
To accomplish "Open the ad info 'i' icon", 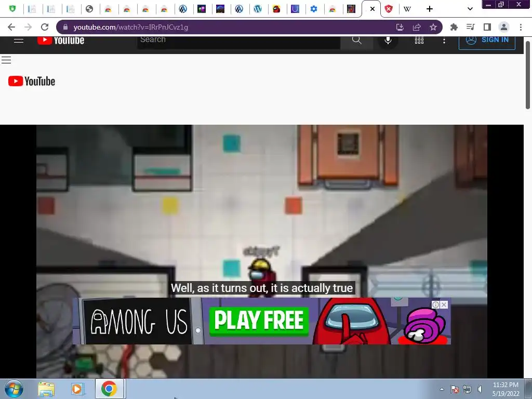I will click(x=436, y=304).
